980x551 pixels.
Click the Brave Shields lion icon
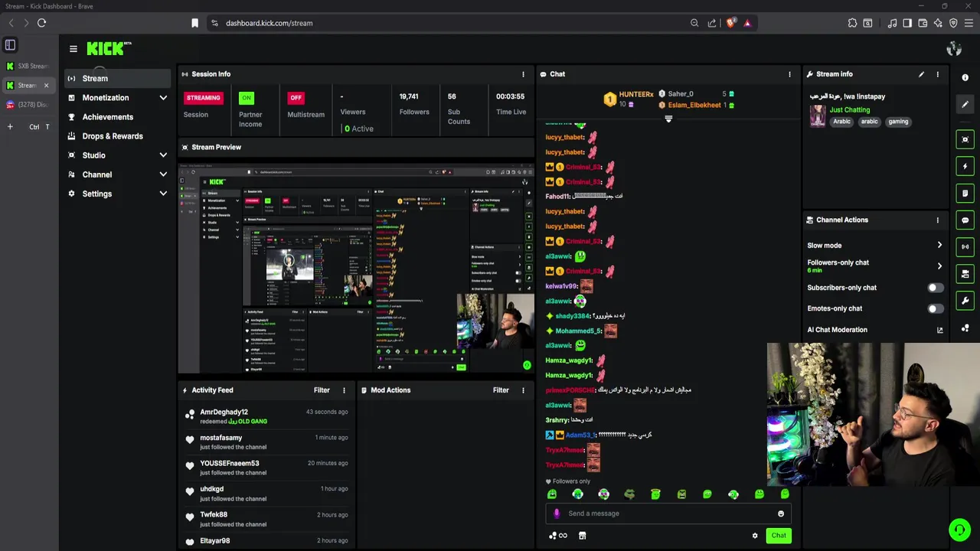click(x=730, y=23)
